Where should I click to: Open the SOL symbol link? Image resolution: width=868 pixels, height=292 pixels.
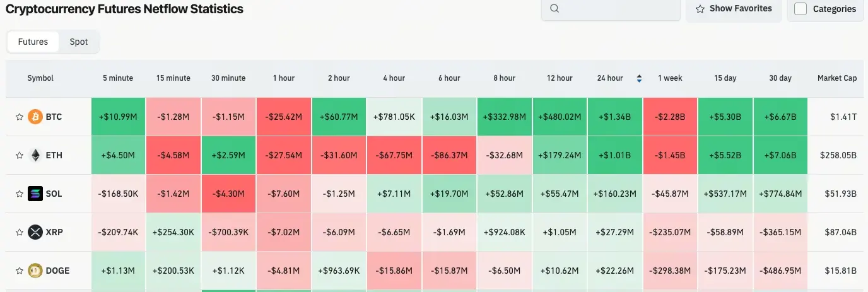[x=54, y=194]
